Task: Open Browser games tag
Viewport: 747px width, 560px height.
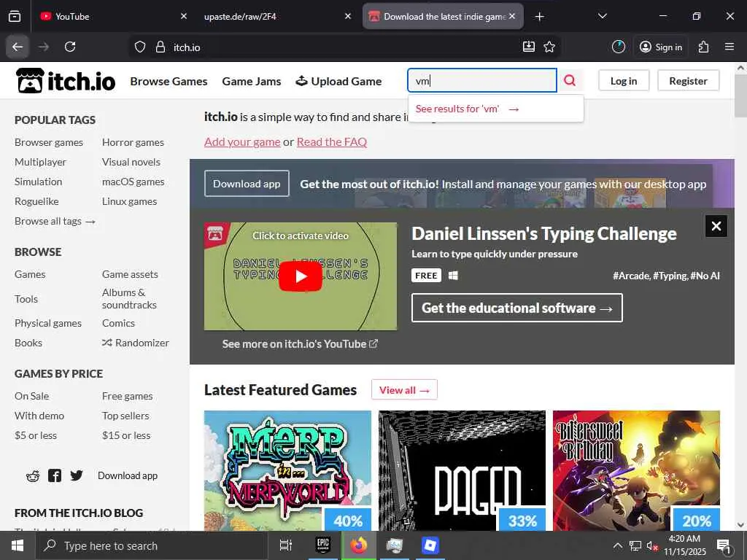Action: point(49,142)
